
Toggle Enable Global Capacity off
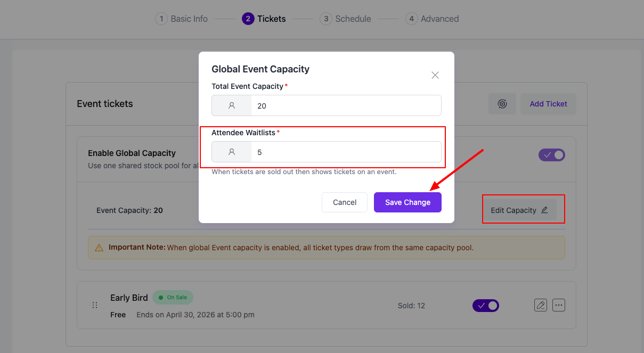(x=551, y=154)
